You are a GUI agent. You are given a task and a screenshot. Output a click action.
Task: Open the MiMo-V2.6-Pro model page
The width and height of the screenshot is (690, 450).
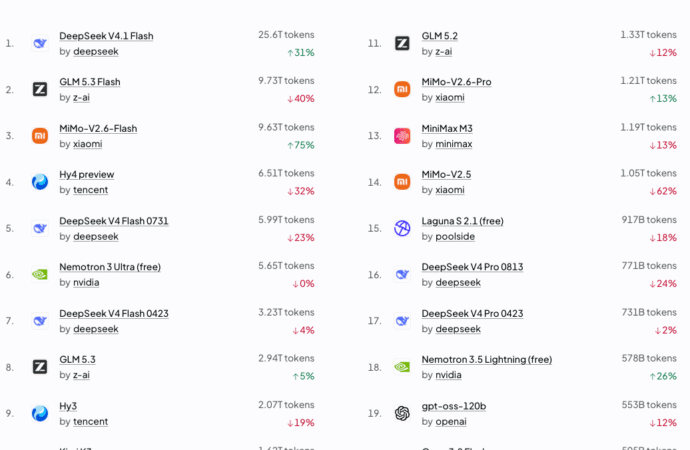tap(456, 82)
